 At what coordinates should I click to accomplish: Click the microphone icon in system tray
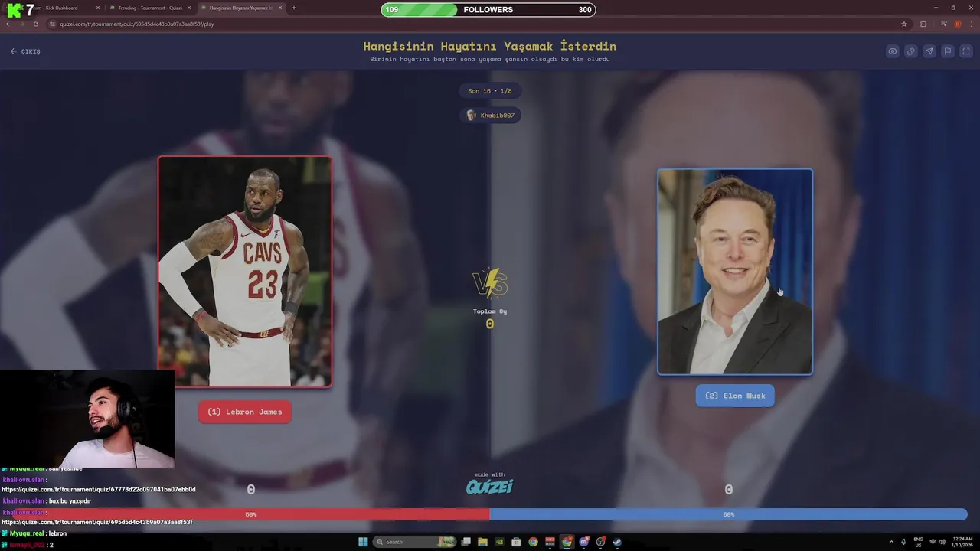(903, 542)
